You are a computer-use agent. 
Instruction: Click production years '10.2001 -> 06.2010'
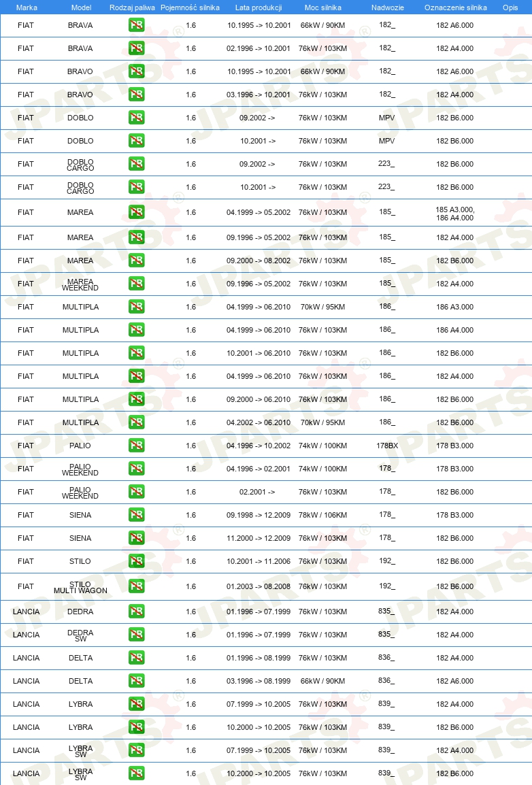tap(259, 353)
